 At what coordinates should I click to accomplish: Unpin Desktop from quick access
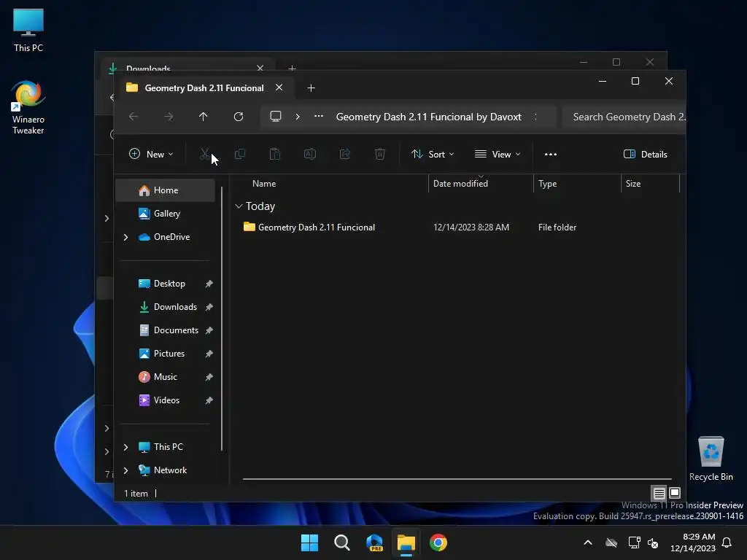pos(209,284)
